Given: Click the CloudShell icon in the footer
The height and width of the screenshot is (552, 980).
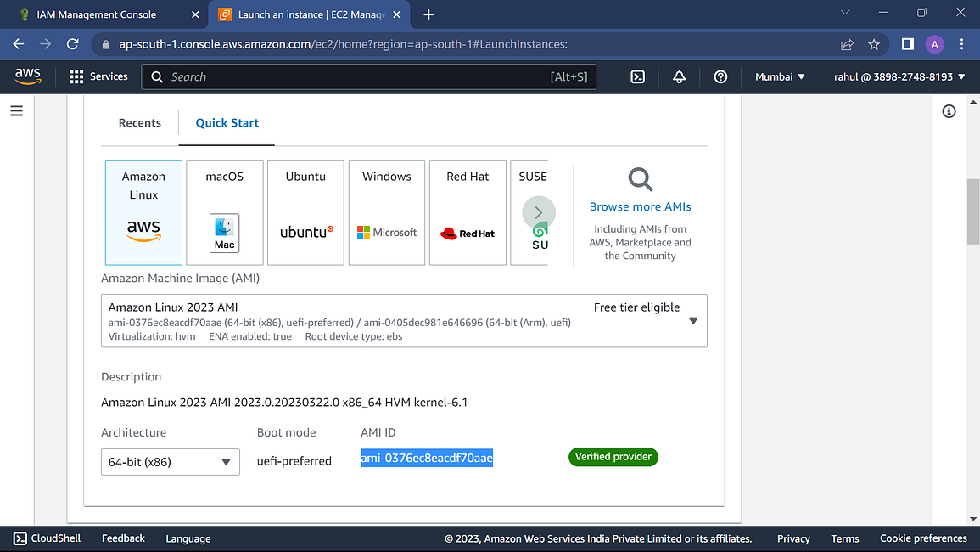Looking at the screenshot, I should (20, 538).
